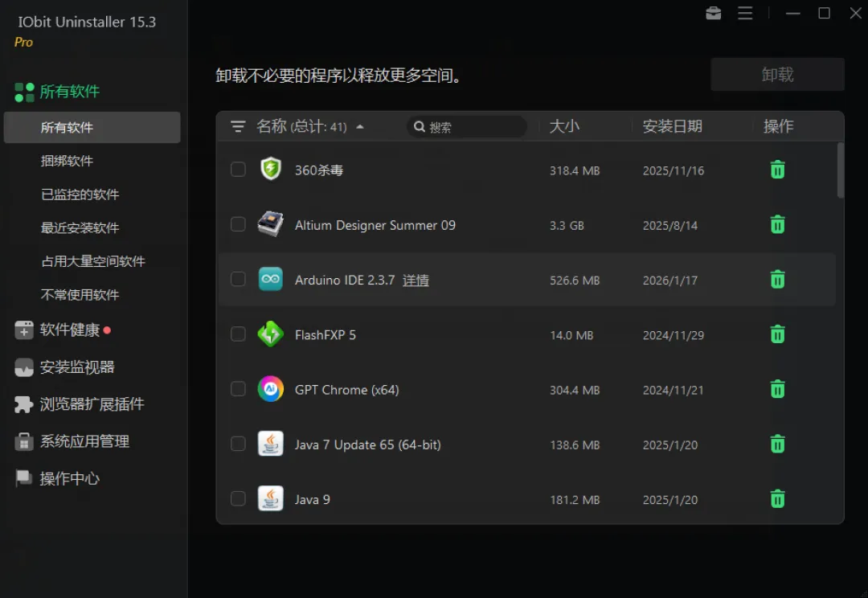
Task: Click the GPT Chrome (x64) program name
Action: point(346,390)
